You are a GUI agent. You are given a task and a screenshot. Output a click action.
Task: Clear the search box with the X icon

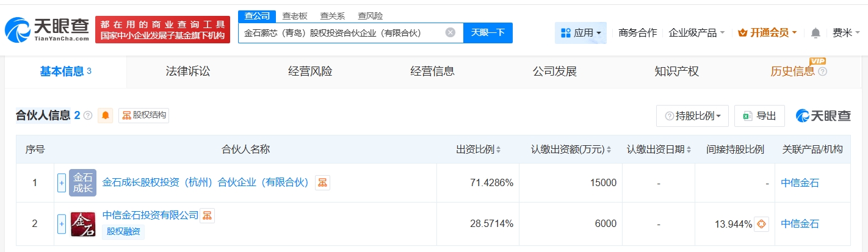coord(450,33)
